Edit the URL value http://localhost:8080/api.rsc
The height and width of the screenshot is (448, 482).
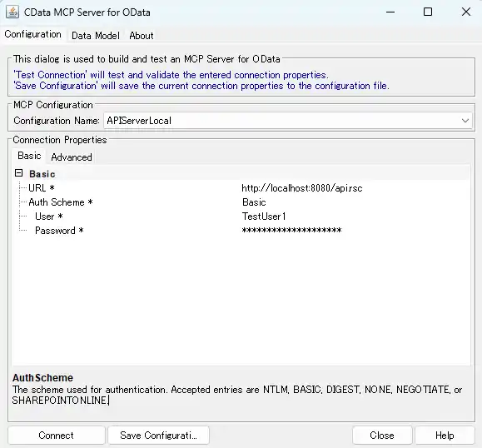302,188
